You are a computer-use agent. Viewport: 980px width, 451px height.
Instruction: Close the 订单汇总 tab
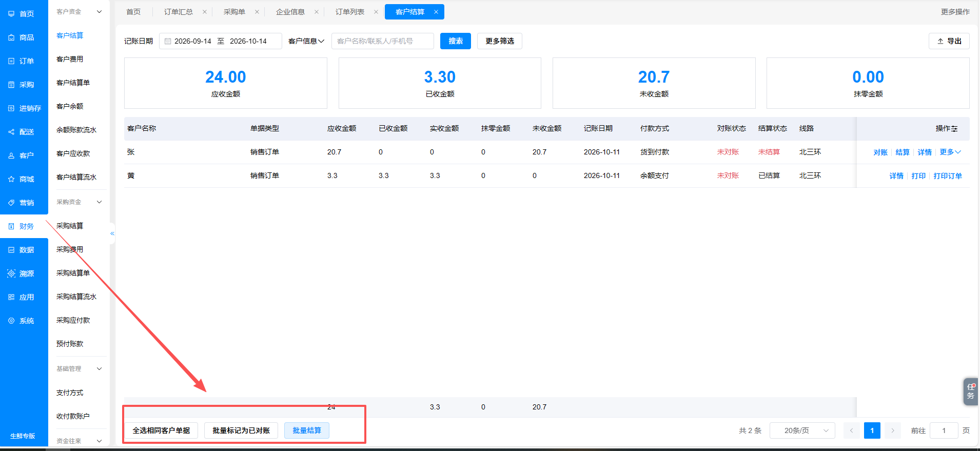205,12
